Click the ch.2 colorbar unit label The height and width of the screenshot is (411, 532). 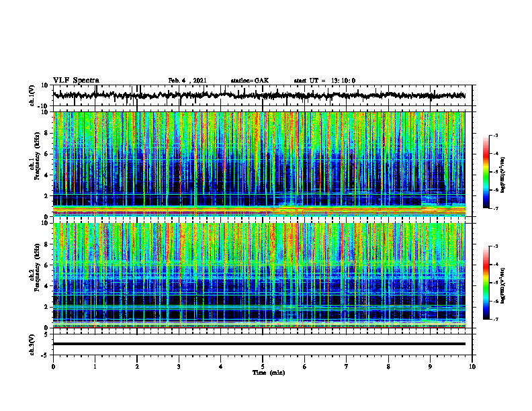pos(503,286)
